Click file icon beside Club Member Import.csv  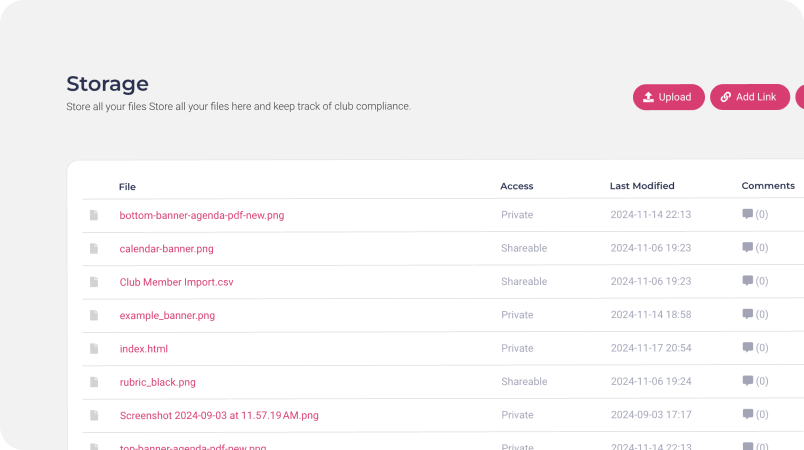94,281
